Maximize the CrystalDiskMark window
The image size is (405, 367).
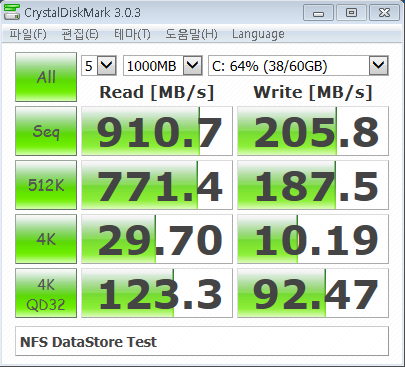[351, 13]
